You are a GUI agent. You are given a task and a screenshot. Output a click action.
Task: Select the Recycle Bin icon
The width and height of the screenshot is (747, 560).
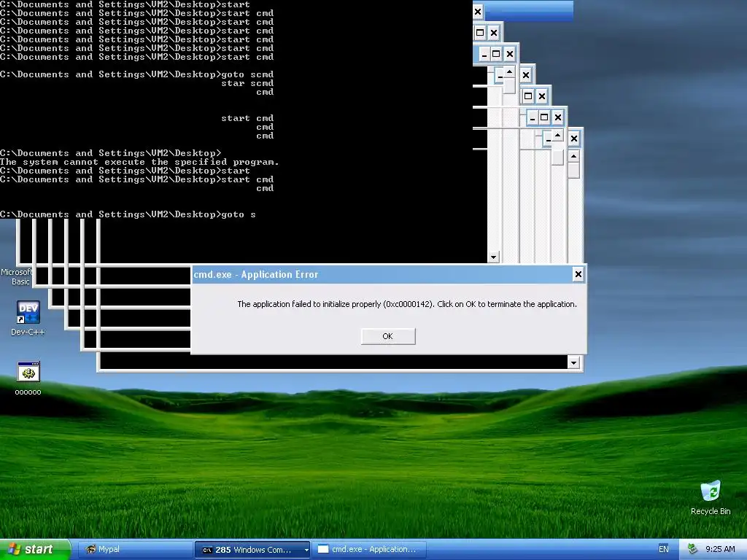tap(711, 498)
